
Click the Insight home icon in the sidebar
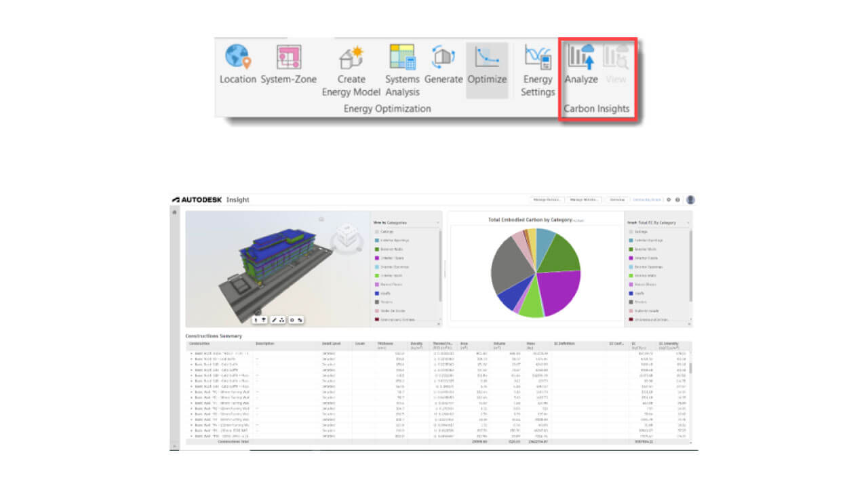174,212
